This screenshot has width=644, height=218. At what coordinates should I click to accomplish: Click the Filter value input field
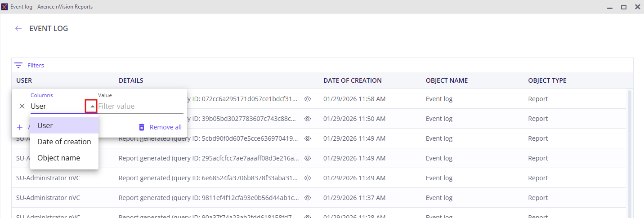pos(140,106)
